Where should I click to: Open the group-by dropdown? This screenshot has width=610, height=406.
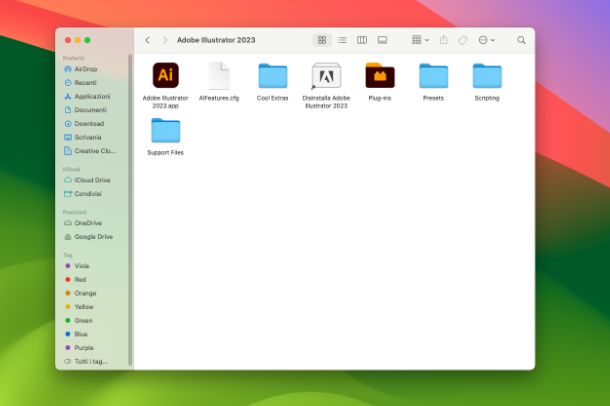(x=421, y=40)
